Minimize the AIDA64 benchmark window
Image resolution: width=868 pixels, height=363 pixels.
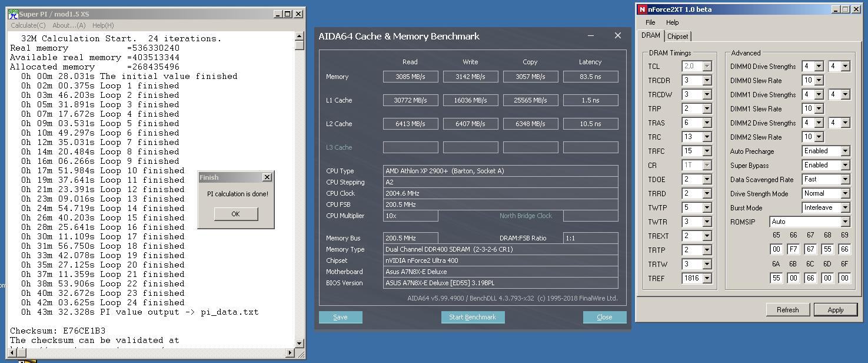coord(590,36)
